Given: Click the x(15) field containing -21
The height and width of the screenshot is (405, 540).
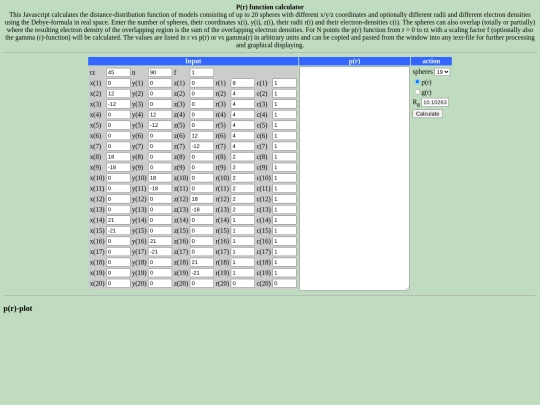Looking at the screenshot, I should (118, 231).
